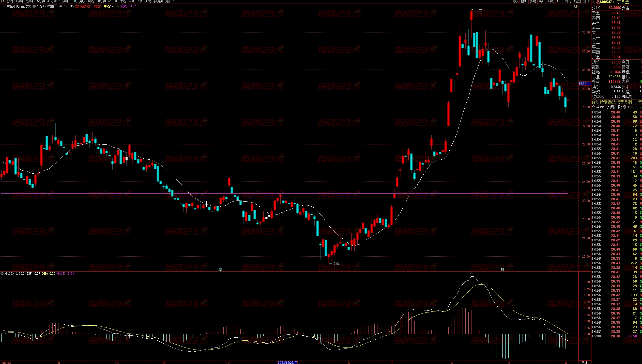The width and height of the screenshot is (642, 364).
Task: Click the 指标123网主图 indicator name
Action: coord(47,6)
